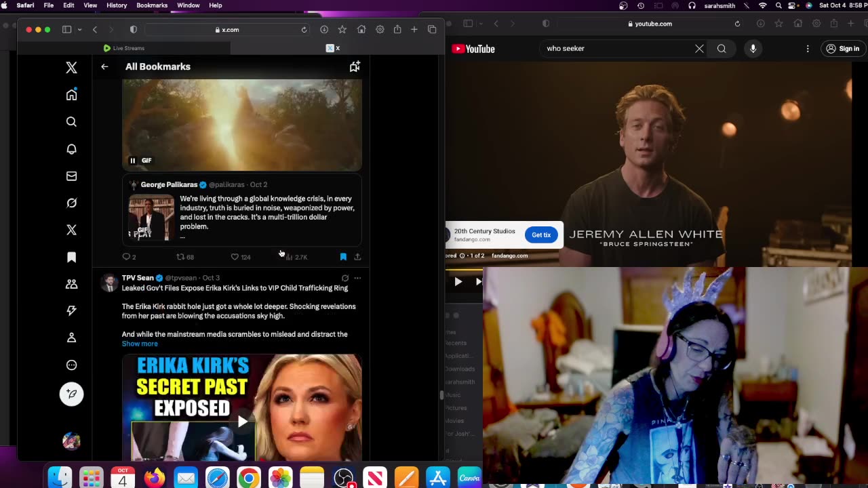Pause the GIF in the top post

tap(133, 161)
